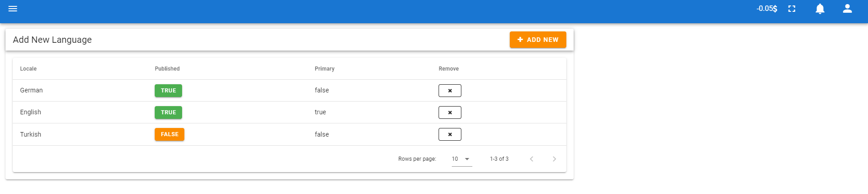
Task: Select the Remove column header
Action: 449,69
